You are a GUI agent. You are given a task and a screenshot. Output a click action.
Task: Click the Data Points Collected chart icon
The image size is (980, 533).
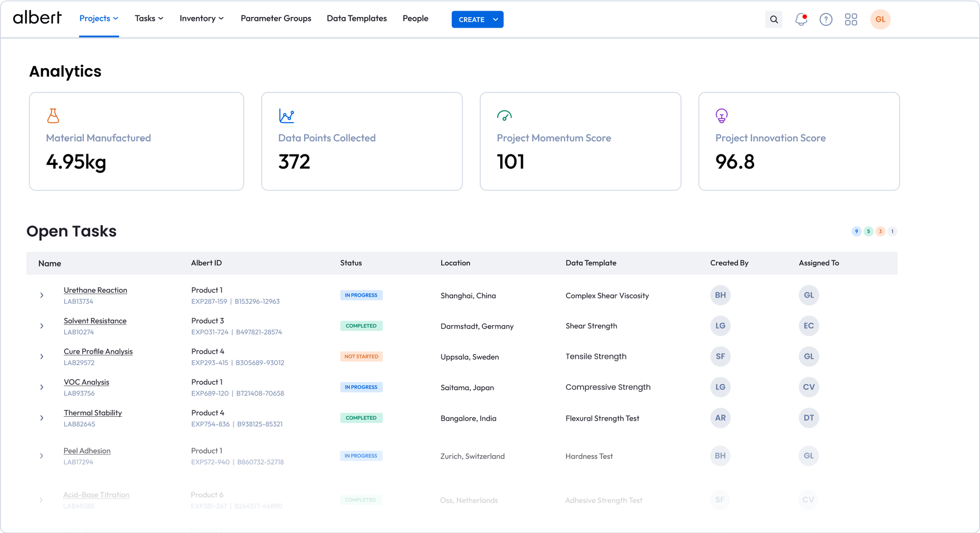point(286,116)
